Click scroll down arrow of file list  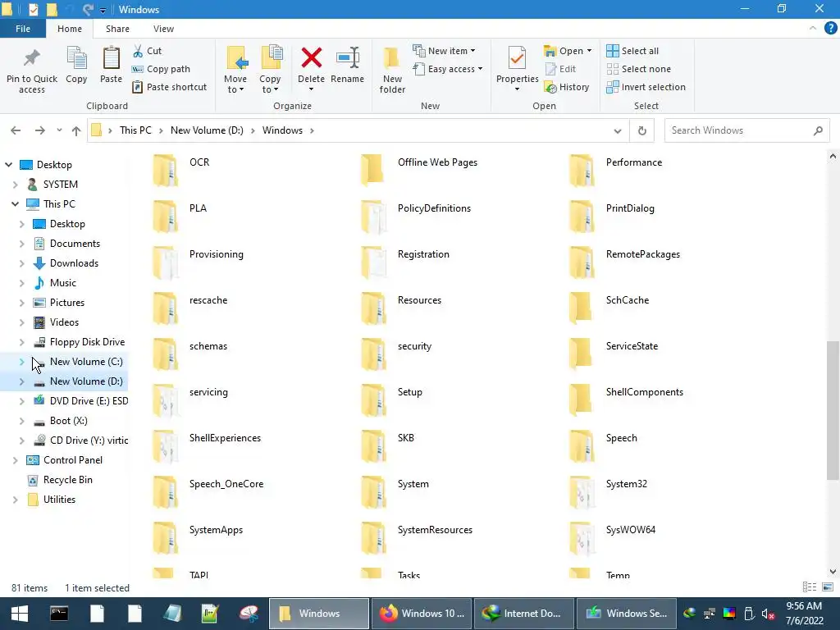[833, 572]
